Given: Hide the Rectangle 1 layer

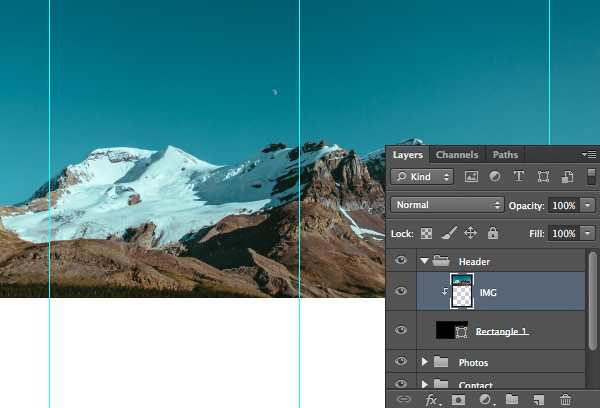Looking at the screenshot, I should (x=401, y=330).
